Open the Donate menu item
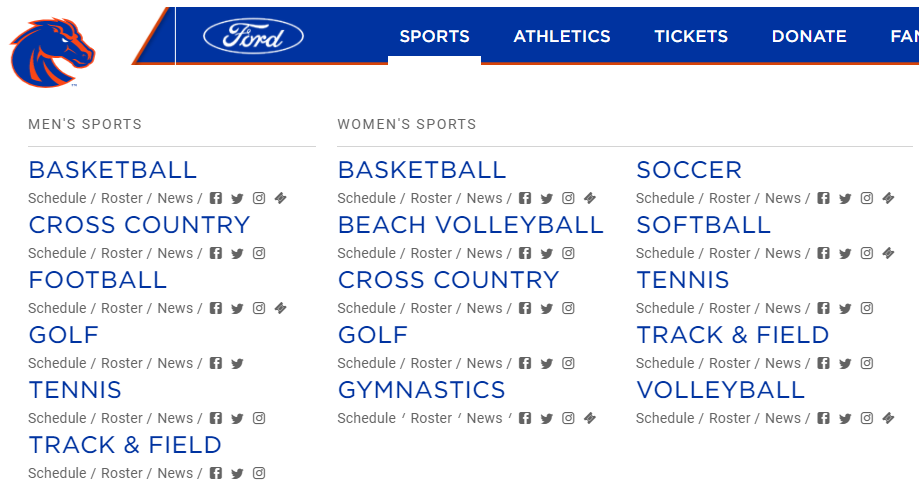919x496 pixels. tap(809, 37)
